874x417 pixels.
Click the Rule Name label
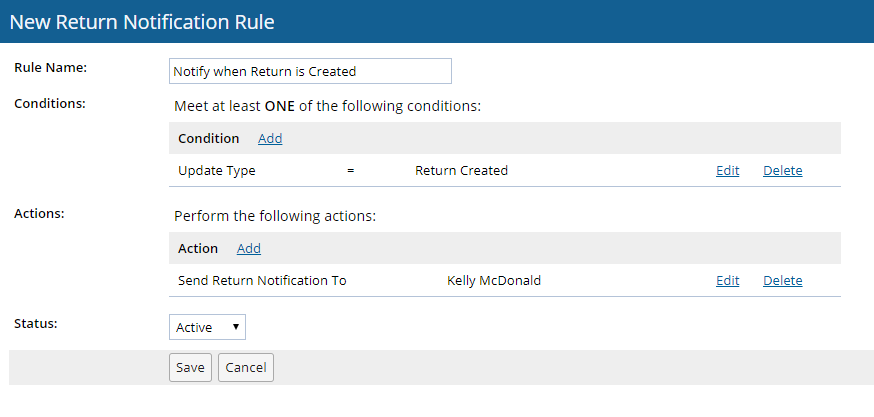coord(51,68)
